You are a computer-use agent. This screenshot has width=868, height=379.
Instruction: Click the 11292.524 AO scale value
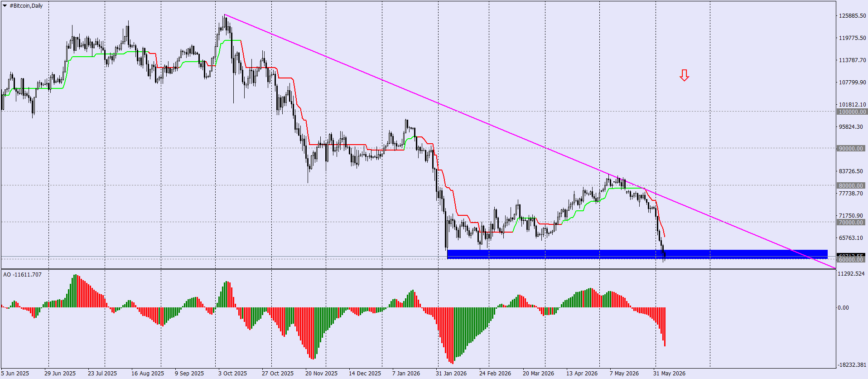point(852,274)
